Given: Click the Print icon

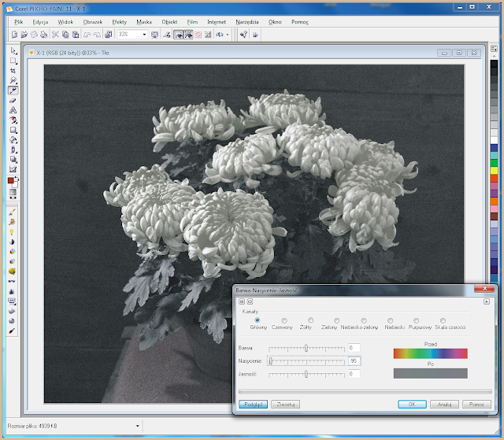Looking at the screenshot, I should click(44, 35).
